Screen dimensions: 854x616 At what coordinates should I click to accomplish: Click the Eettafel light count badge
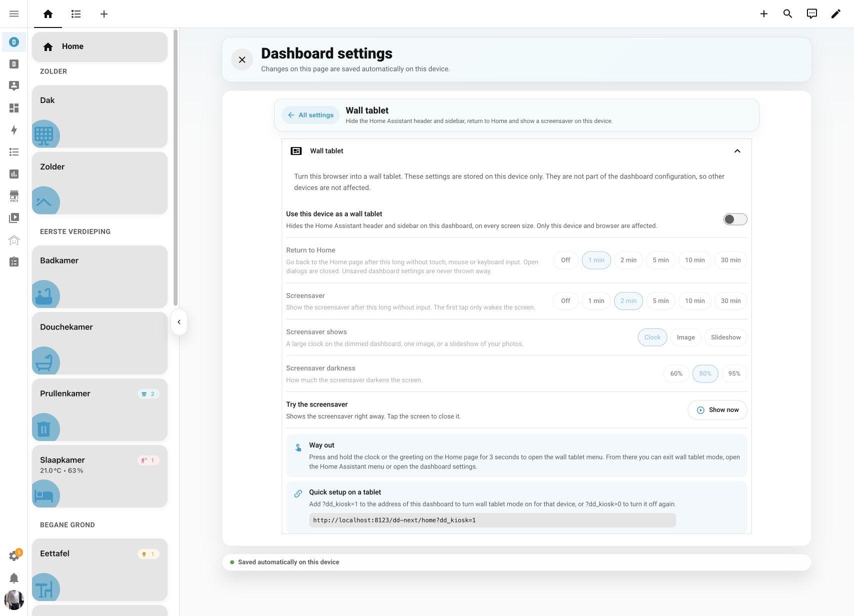pyautogui.click(x=149, y=554)
